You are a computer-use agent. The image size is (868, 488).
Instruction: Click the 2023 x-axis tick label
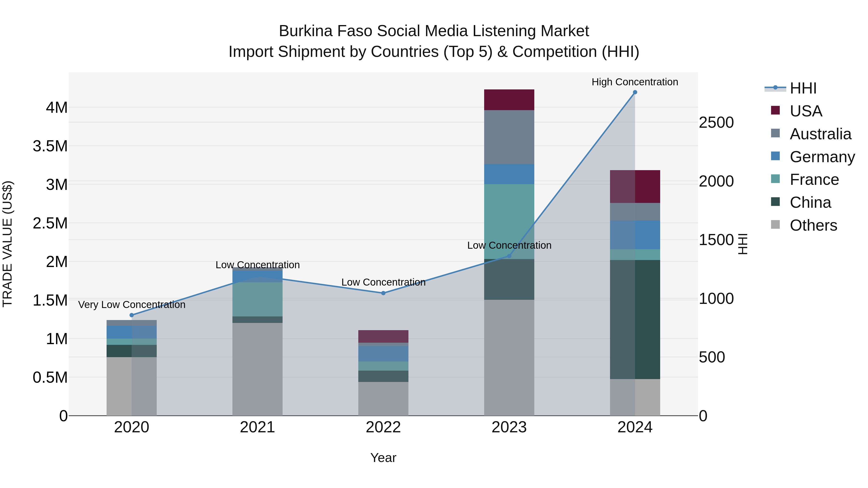509,427
